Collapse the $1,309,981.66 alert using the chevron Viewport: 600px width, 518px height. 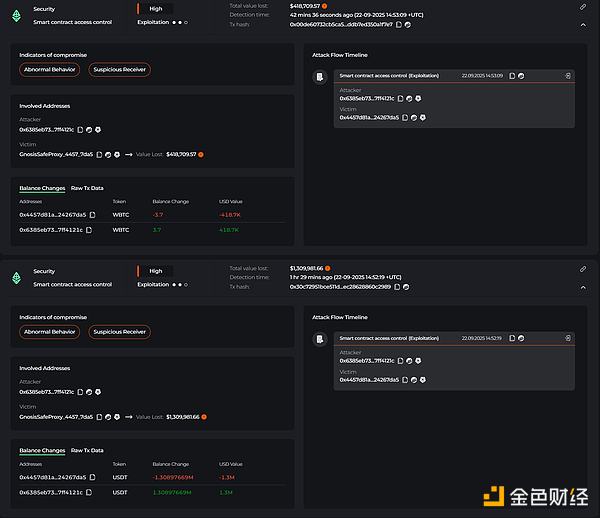582,286
